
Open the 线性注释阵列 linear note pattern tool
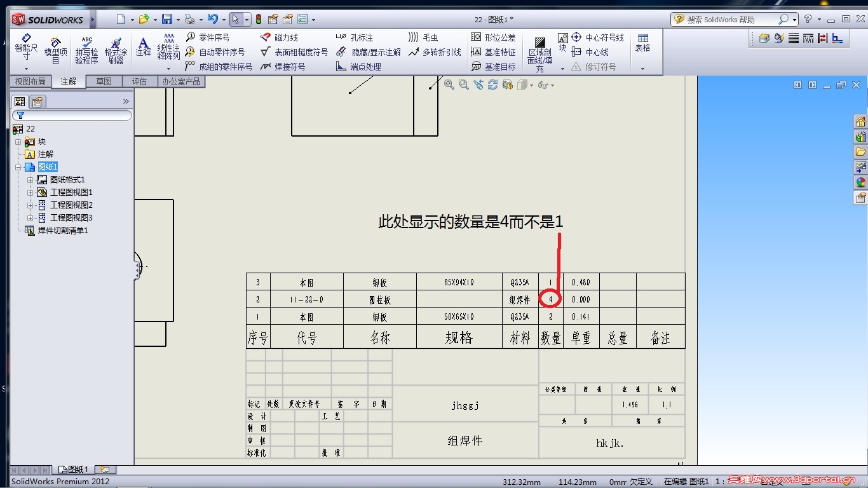(x=168, y=47)
